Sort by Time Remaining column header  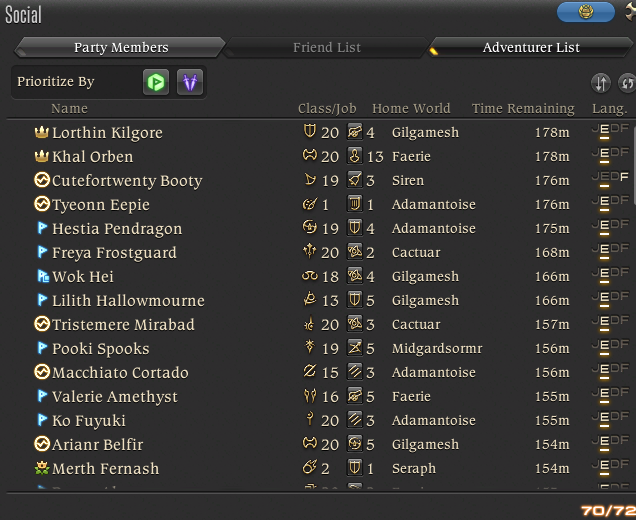(x=523, y=108)
